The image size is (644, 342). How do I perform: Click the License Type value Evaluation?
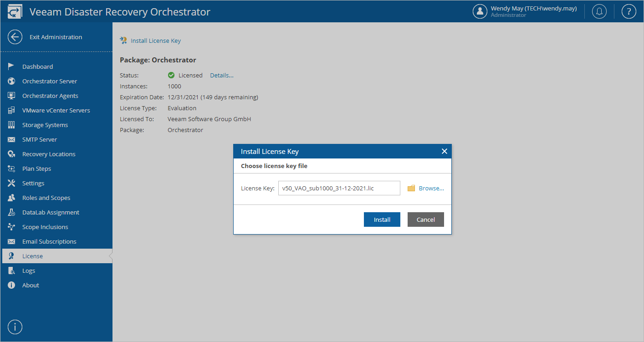(182, 108)
